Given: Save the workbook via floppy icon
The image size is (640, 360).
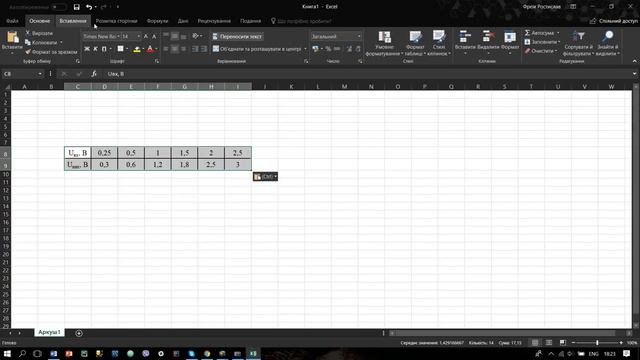Looking at the screenshot, I should [76, 7].
